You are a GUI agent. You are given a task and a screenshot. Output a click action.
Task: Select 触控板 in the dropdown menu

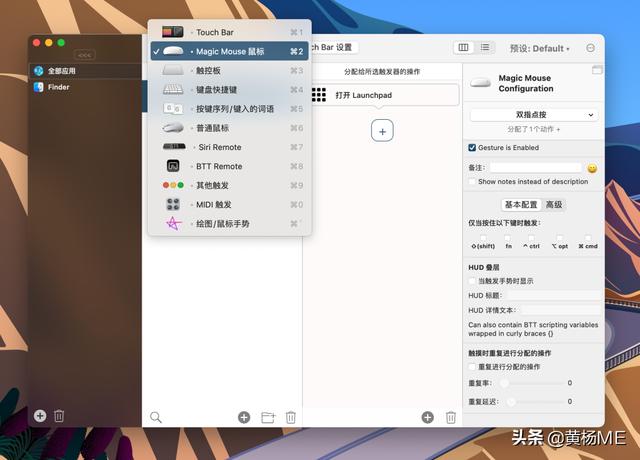tap(229, 71)
